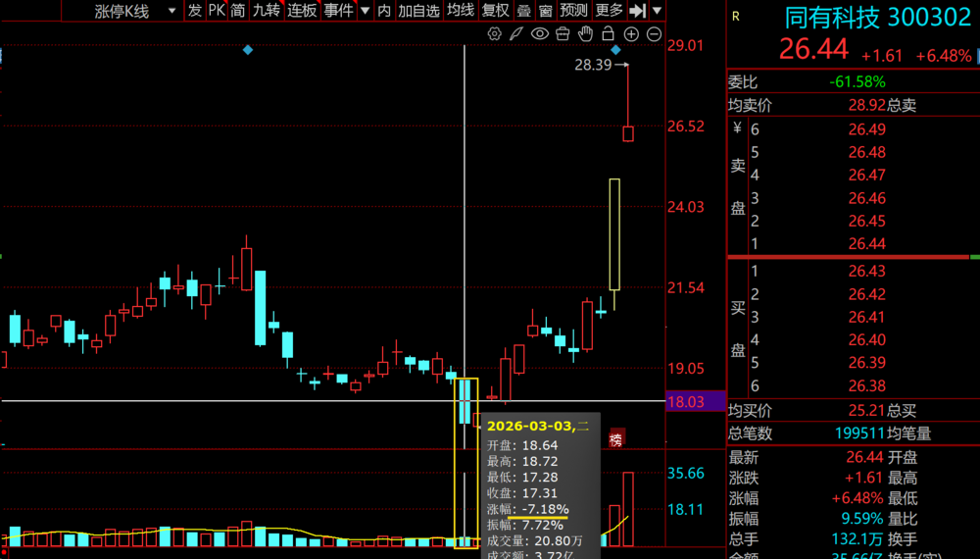Toggle the chart lock icon
The width and height of the screenshot is (980, 559).
point(608,34)
